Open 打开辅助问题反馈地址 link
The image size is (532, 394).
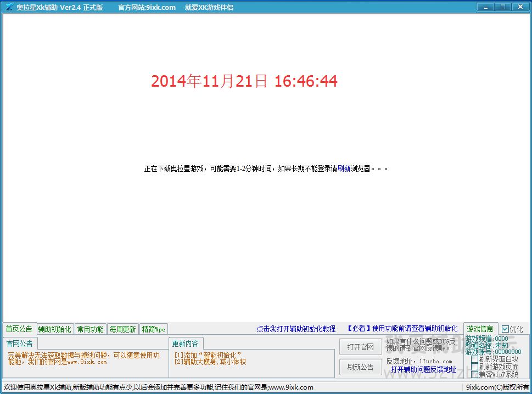423,369
